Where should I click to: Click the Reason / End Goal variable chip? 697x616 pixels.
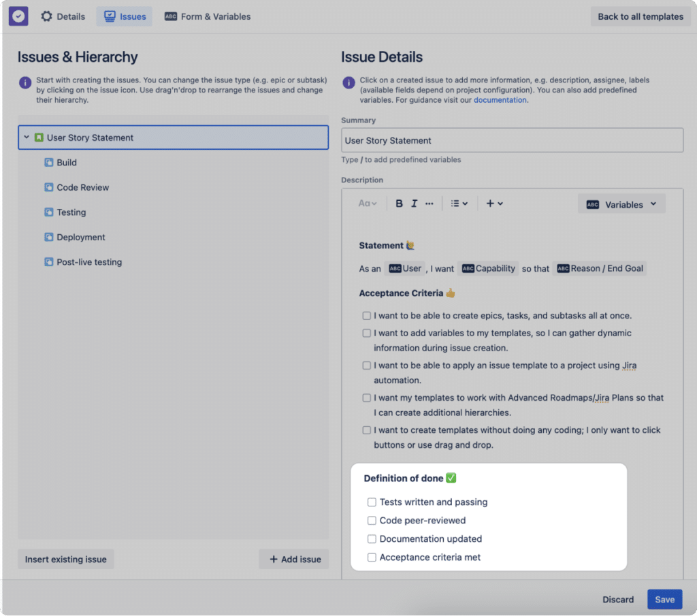600,268
